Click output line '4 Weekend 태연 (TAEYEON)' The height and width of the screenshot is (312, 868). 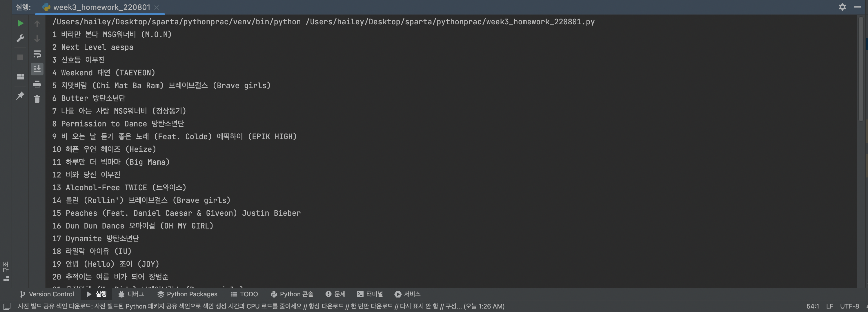[103, 73]
